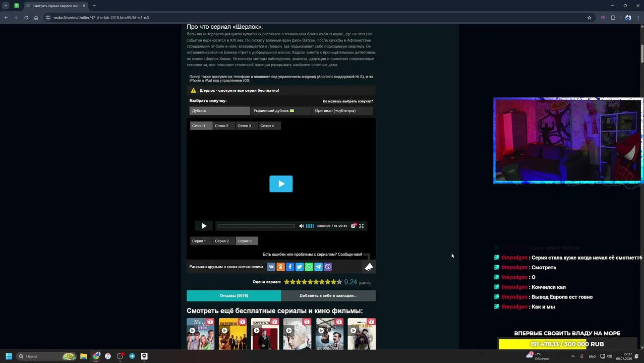Open player quality settings gear
644x363 pixels.
tap(354, 226)
